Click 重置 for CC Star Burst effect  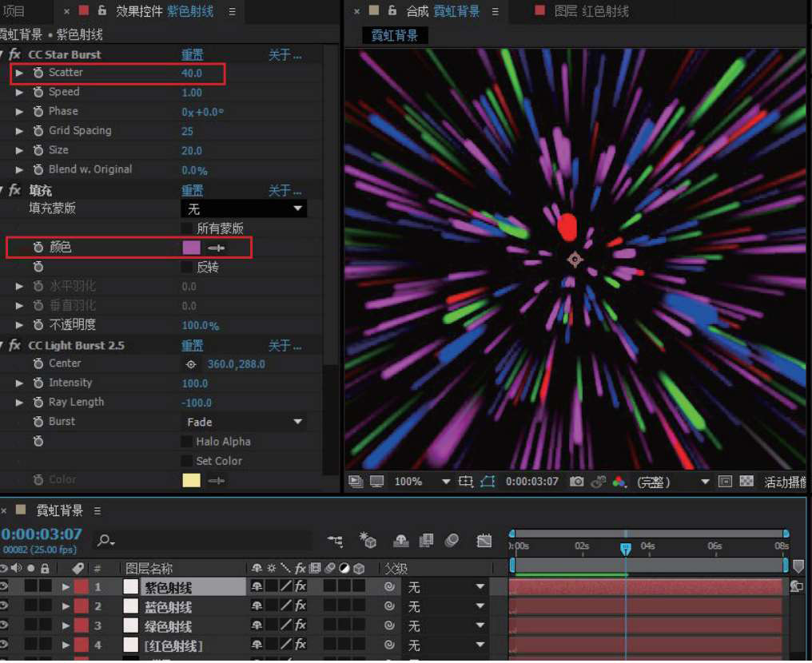point(192,55)
